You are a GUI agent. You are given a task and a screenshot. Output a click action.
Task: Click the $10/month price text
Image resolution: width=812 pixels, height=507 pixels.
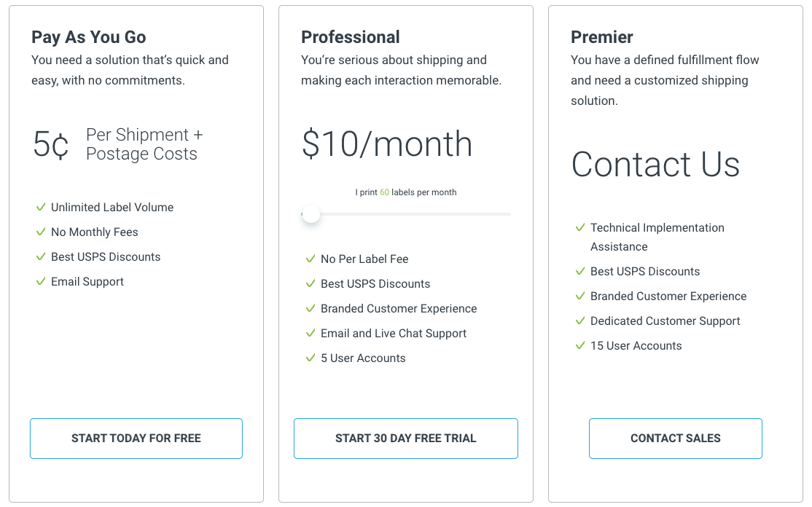click(386, 144)
